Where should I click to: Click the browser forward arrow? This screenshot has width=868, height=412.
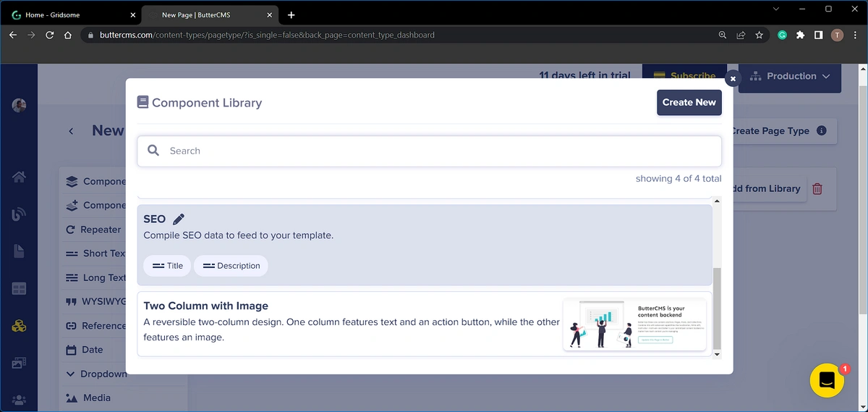point(31,35)
